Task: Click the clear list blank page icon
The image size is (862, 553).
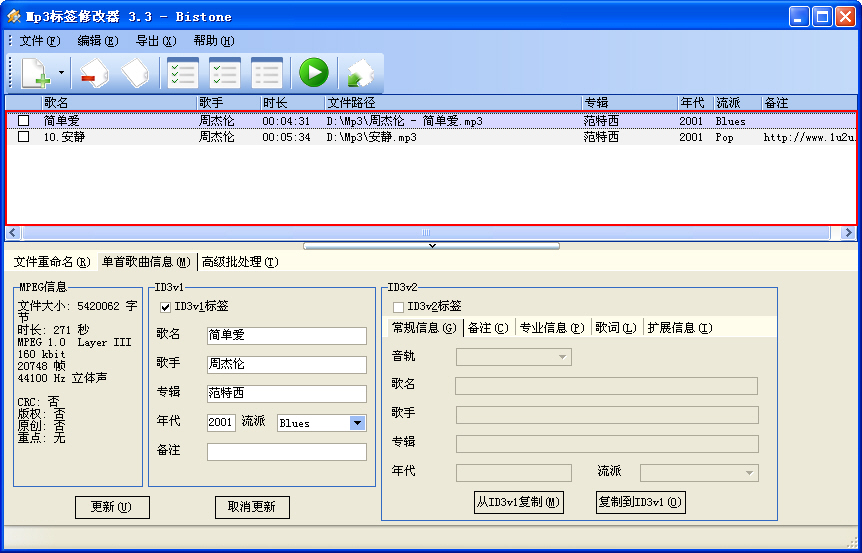Action: tap(135, 73)
